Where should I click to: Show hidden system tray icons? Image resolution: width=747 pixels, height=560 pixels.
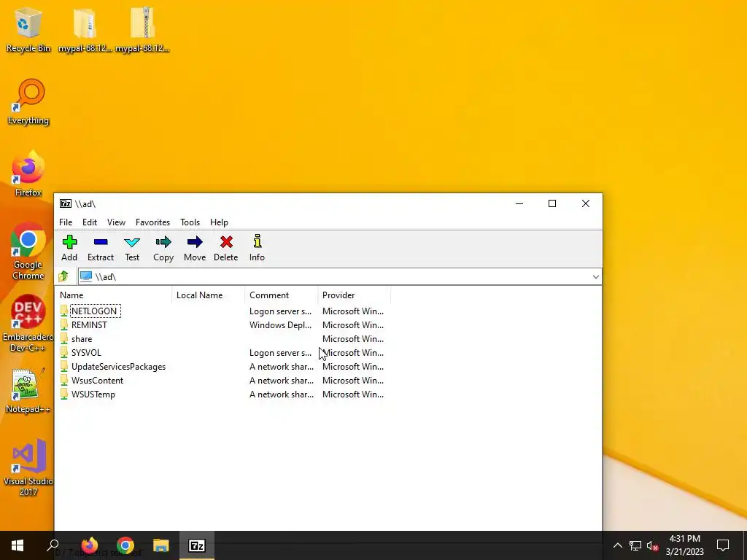(617, 545)
